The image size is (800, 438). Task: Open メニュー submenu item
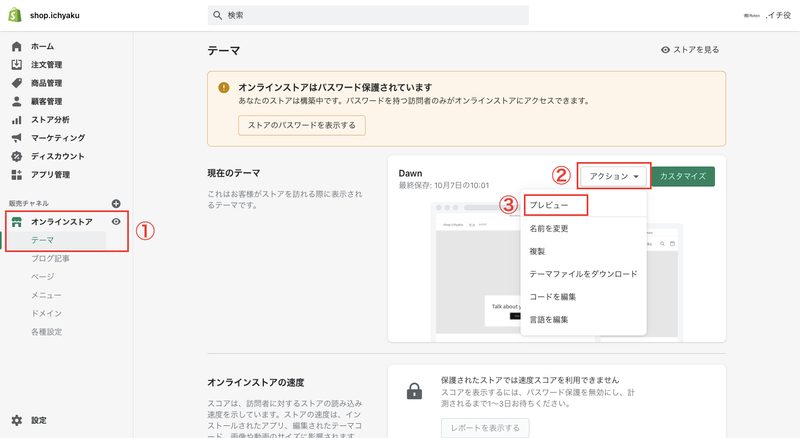pos(46,295)
